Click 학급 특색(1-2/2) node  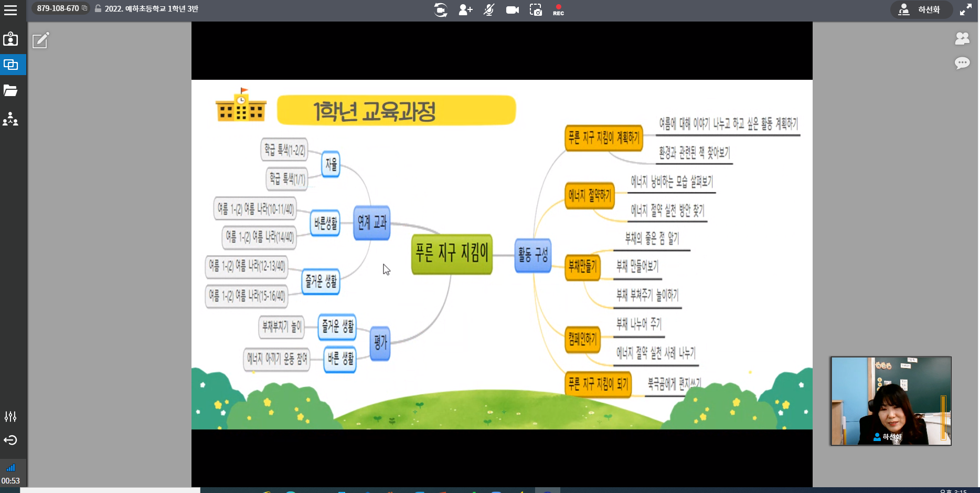coord(284,150)
